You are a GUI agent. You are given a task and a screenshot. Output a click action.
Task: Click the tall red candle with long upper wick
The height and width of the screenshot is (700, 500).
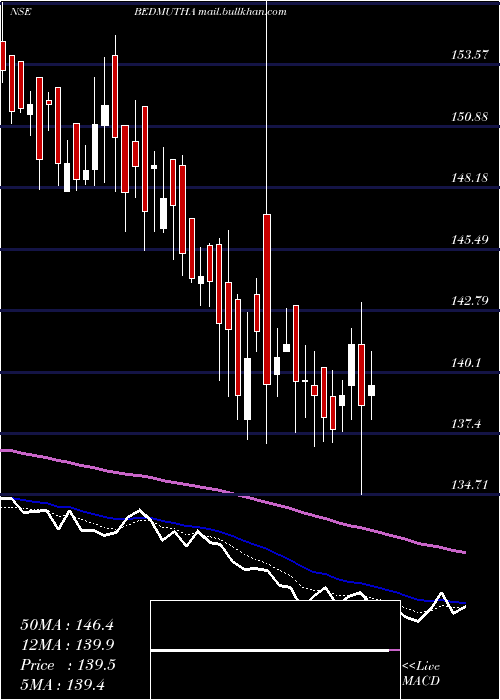[267, 299]
